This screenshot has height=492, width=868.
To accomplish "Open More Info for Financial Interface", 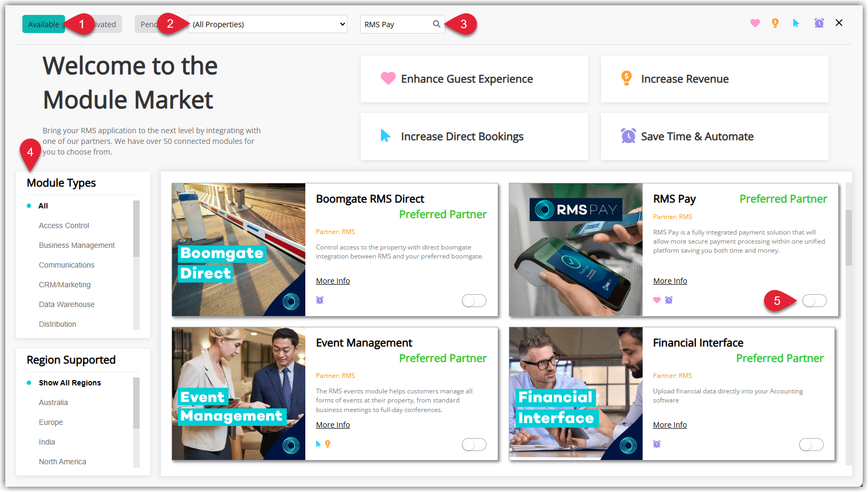I will (670, 425).
